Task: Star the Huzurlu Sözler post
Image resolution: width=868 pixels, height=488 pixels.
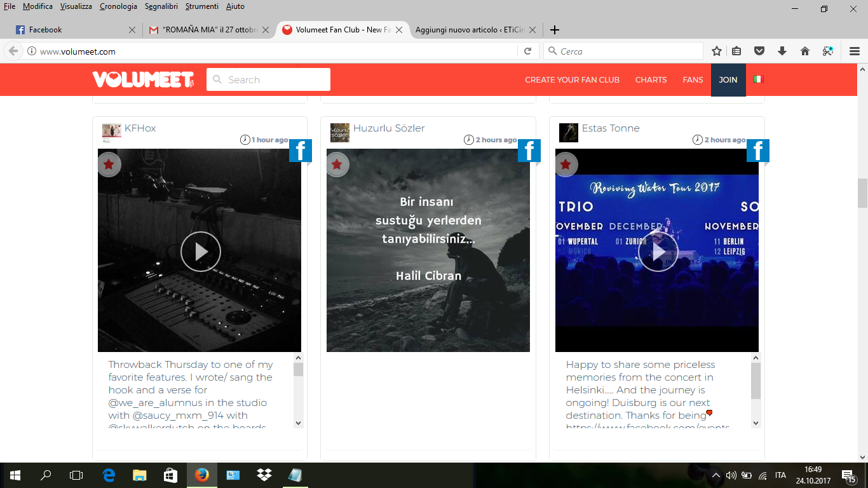Action: [x=337, y=165]
